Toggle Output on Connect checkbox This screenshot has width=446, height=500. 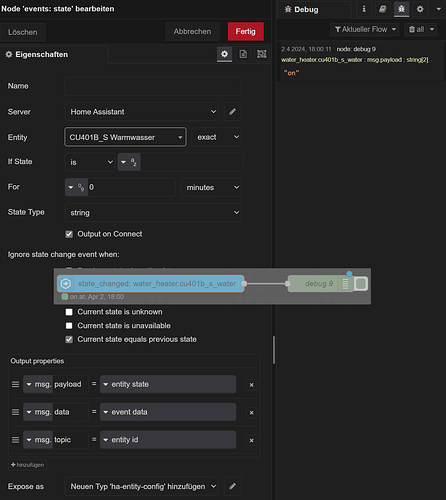coord(69,234)
